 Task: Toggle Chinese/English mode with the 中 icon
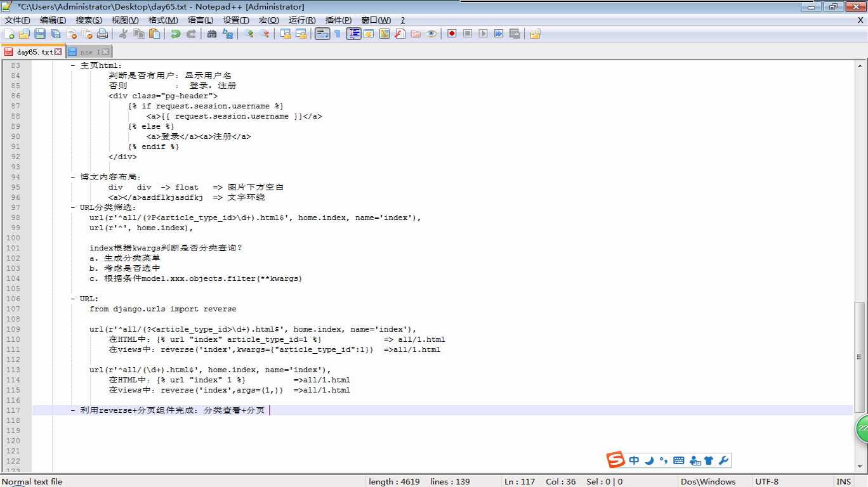point(635,460)
